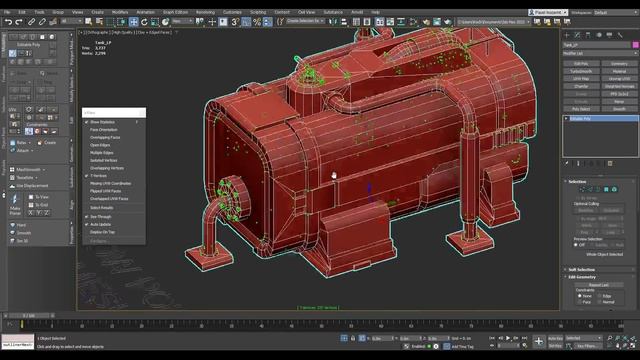The height and width of the screenshot is (360, 640).
Task: Enable Display On Top option
Action: (x=102, y=232)
